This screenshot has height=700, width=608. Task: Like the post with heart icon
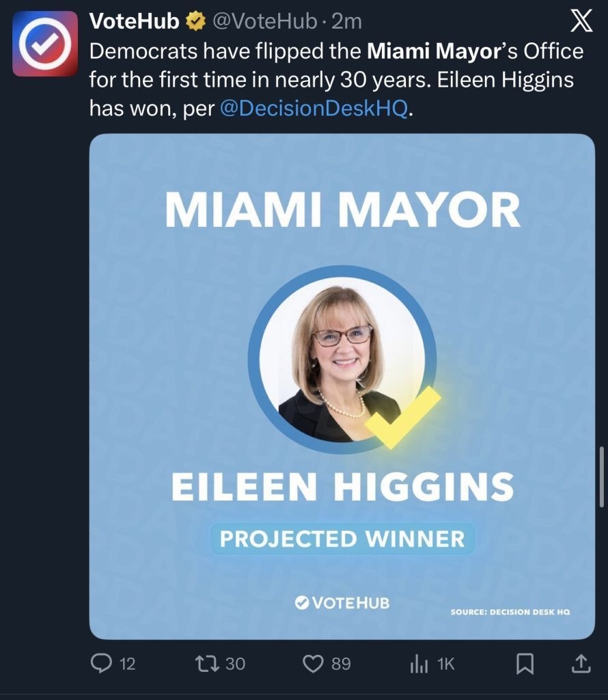pyautogui.click(x=313, y=663)
